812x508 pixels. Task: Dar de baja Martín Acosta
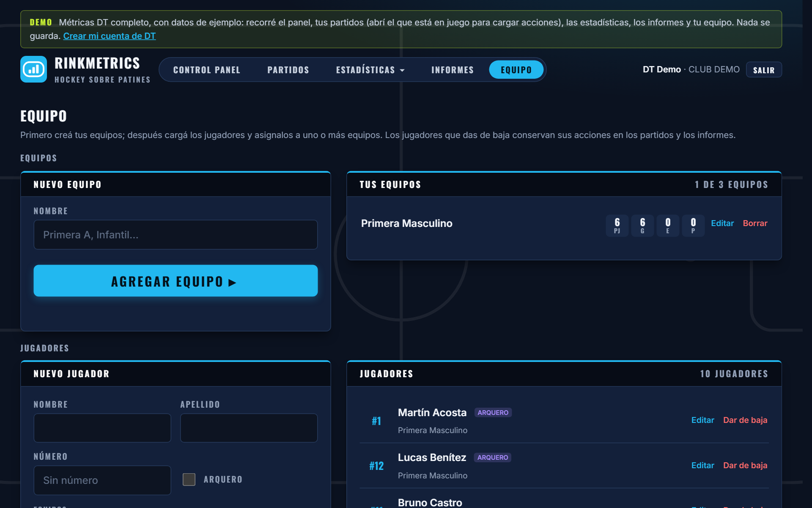[x=745, y=420]
